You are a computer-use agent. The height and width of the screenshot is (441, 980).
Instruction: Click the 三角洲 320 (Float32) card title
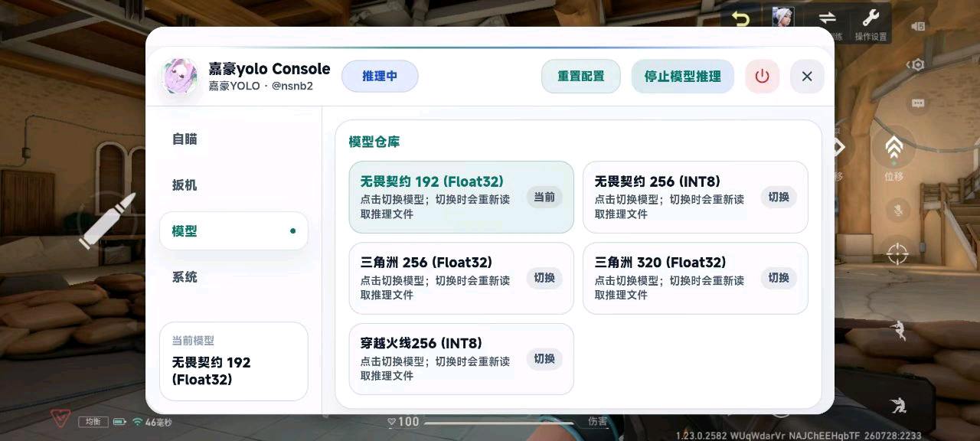point(660,263)
